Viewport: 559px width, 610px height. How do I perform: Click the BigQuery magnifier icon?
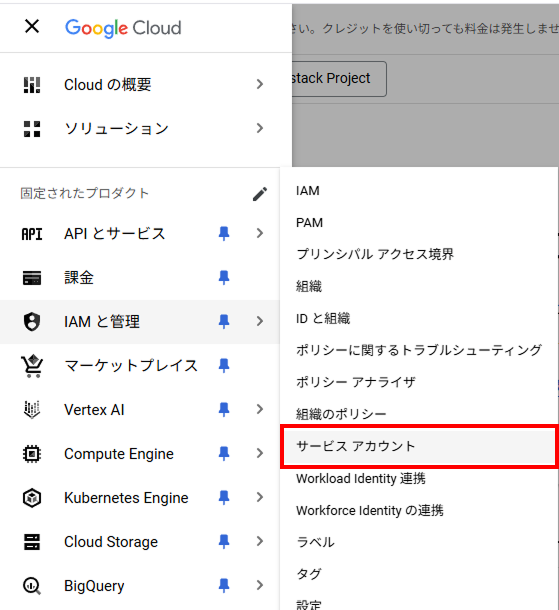pos(32,585)
